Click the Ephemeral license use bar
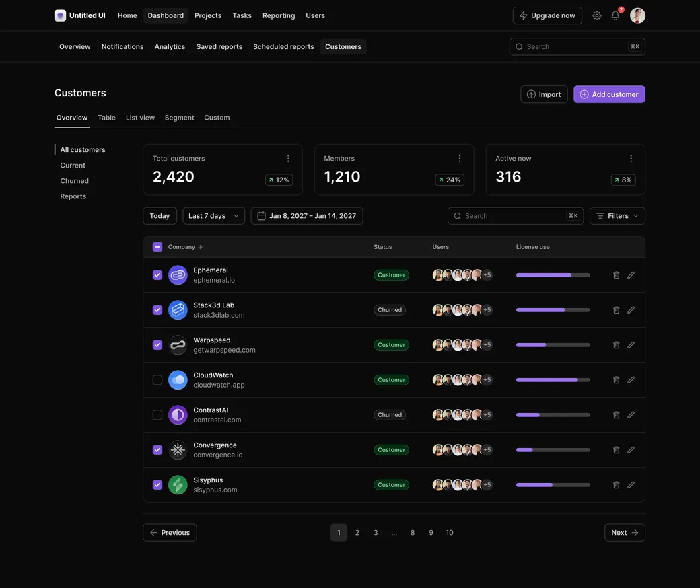Viewport: 700px width, 588px height. click(553, 274)
